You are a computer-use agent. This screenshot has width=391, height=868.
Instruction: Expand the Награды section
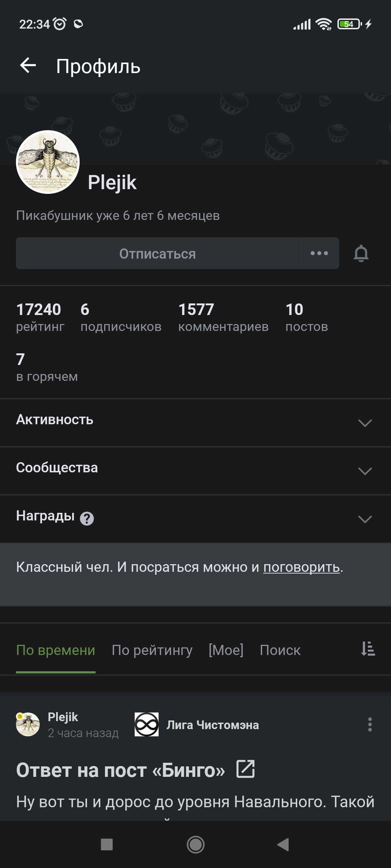click(365, 519)
